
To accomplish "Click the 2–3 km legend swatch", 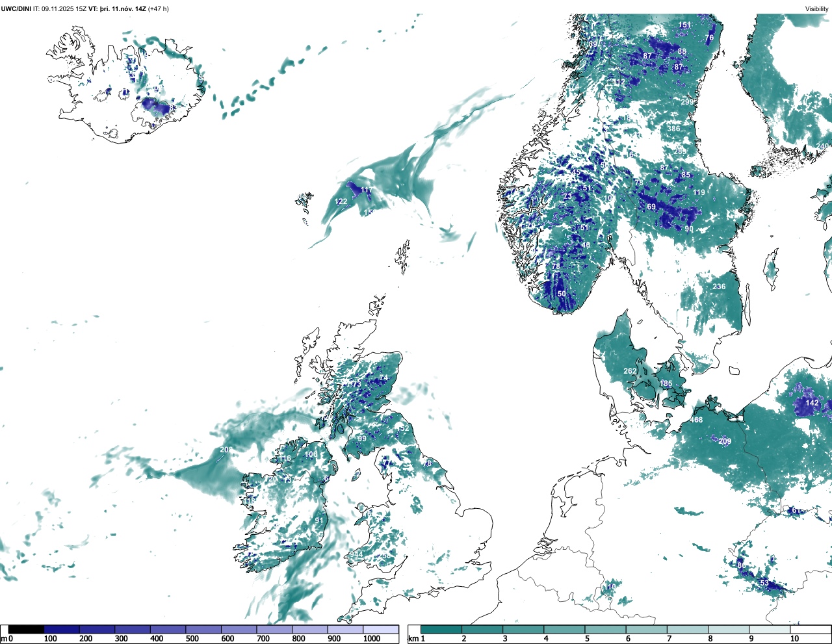I will click(482, 629).
